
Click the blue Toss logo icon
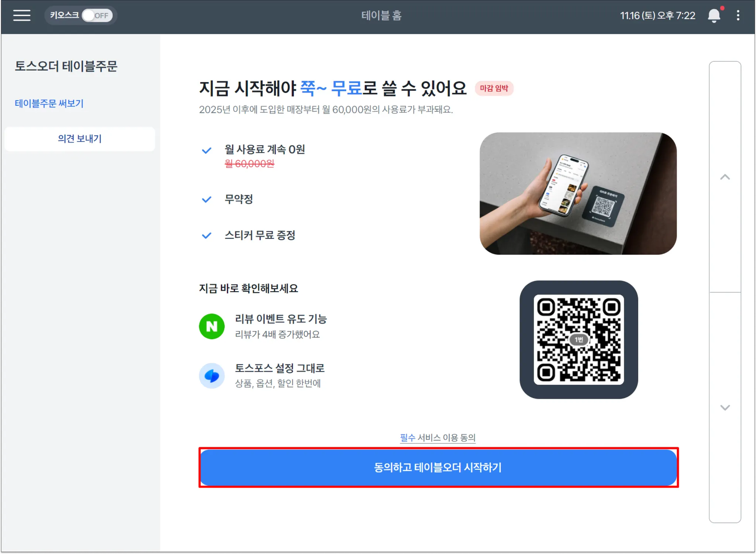[x=212, y=376]
